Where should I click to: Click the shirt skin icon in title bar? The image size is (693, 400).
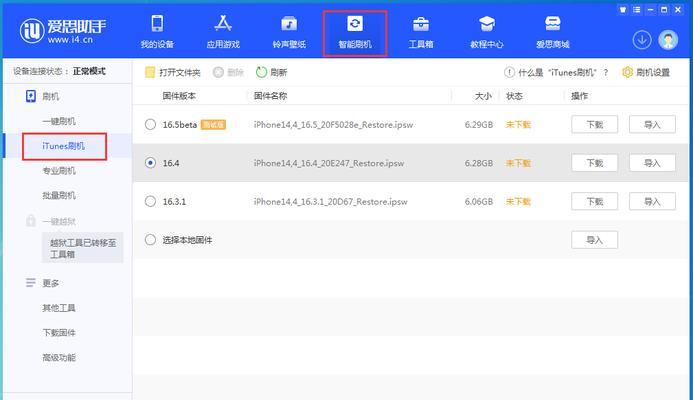pos(623,9)
